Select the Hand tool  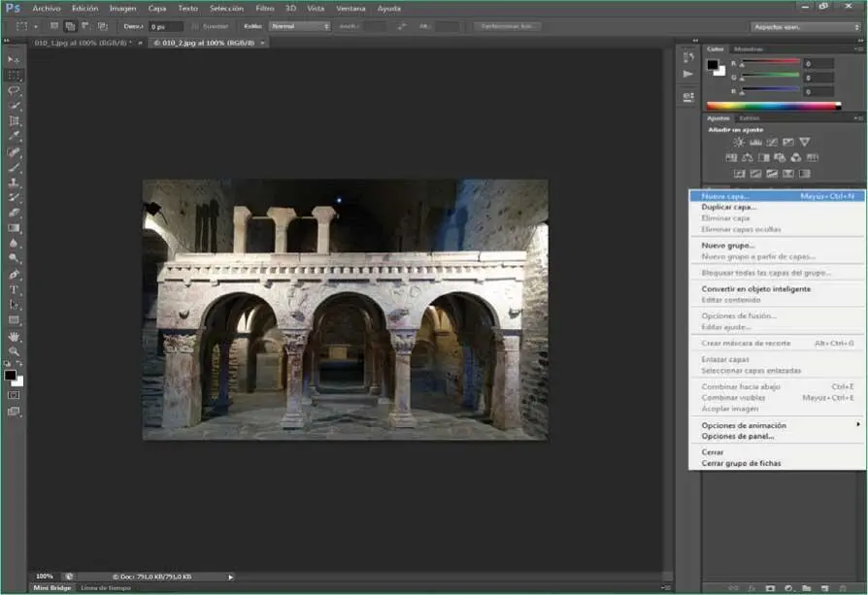click(x=15, y=336)
